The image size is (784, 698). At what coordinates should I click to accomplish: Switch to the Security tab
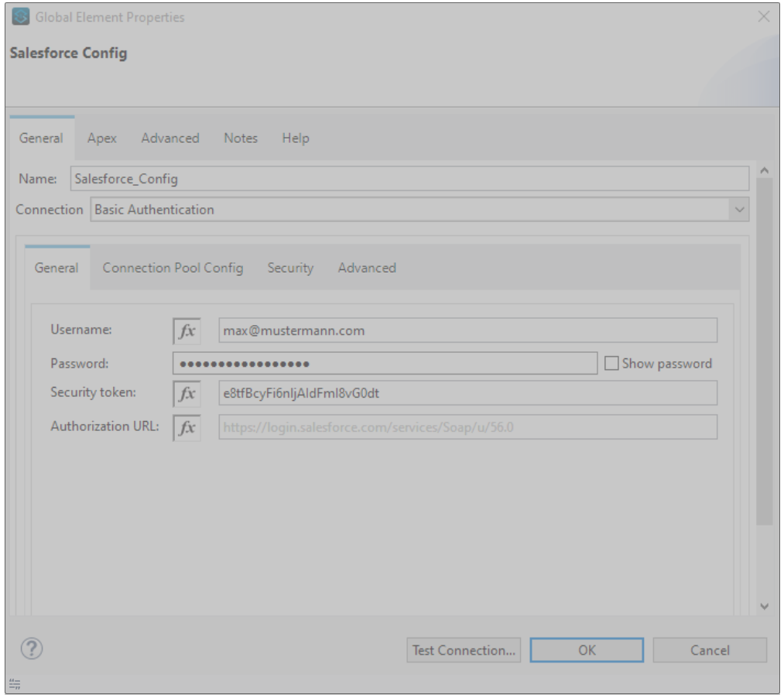point(290,268)
